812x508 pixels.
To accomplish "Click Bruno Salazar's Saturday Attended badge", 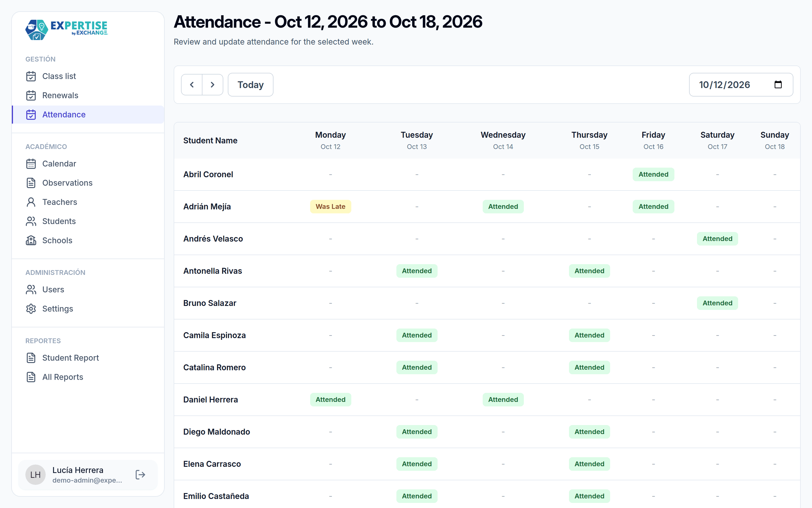I will pyautogui.click(x=717, y=303).
